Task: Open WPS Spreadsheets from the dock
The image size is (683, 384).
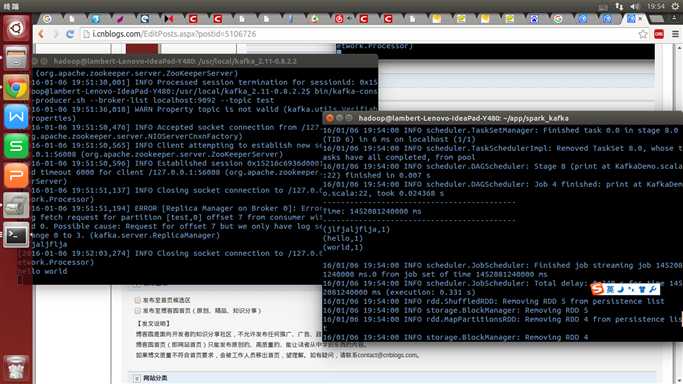Action: [16, 146]
